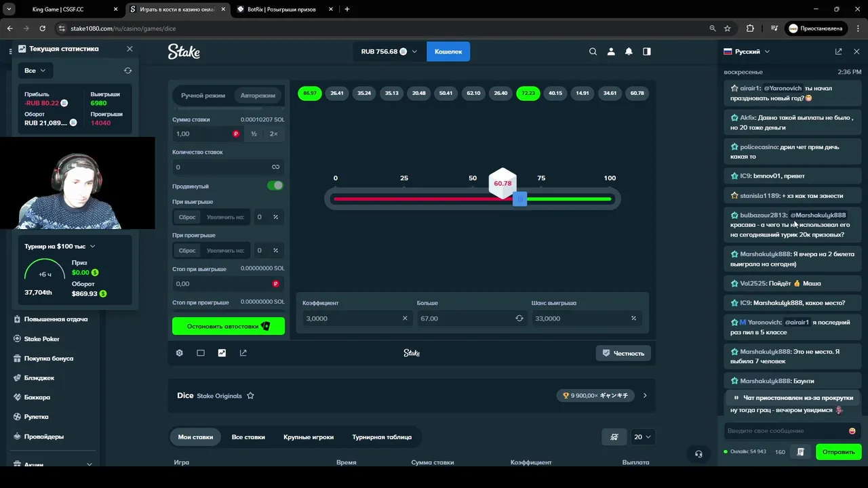Screen dimensions: 868x488
Task: Close the Текущая статистика panel
Action: click(x=130, y=49)
